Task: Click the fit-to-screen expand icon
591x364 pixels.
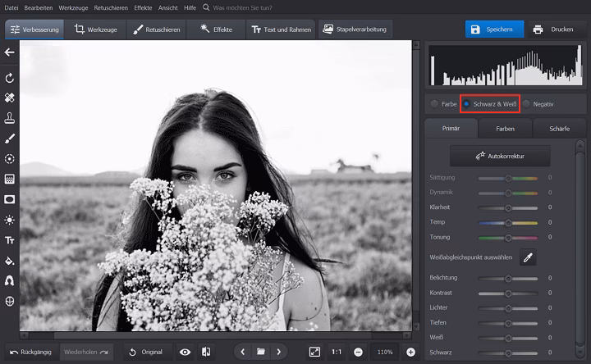Action: point(314,352)
